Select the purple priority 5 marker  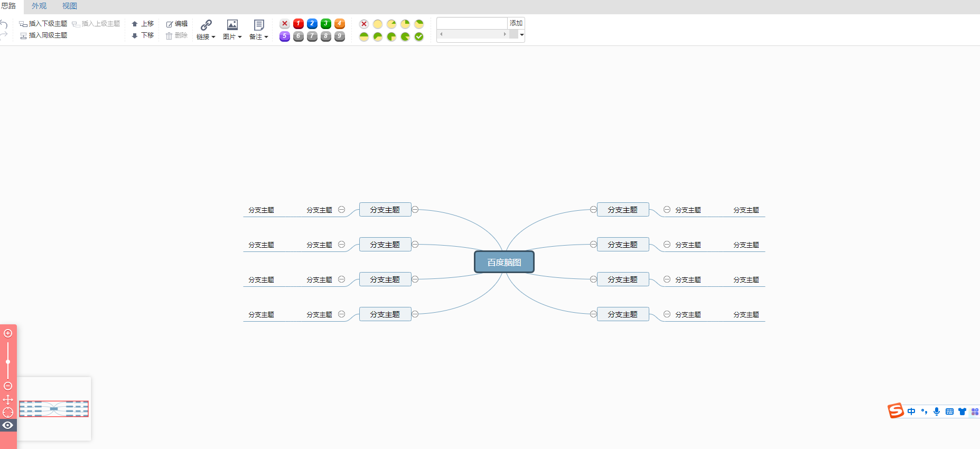(x=285, y=36)
